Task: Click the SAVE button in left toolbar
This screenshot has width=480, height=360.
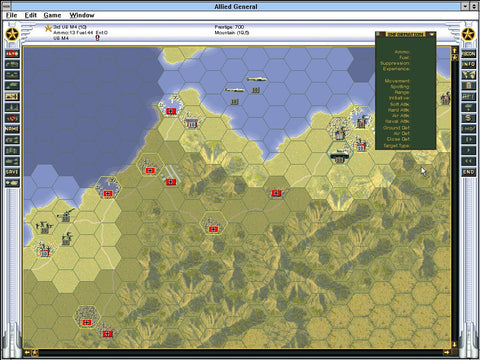Action: point(12,172)
